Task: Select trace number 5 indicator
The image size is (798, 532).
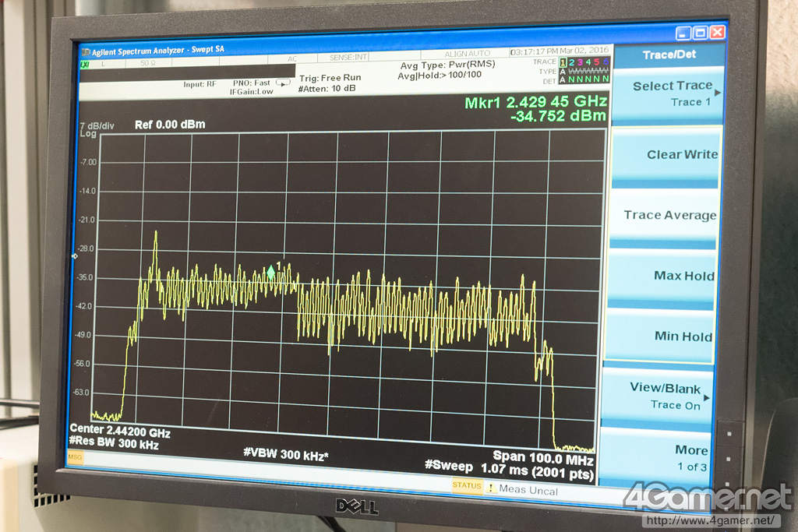Action: [597, 62]
